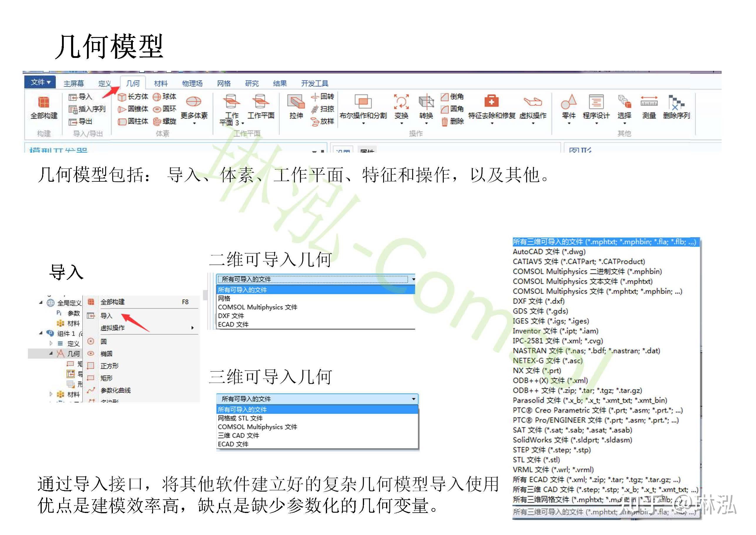Collapse the 组件 1 tree node
This screenshot has width=756, height=535.
coord(41,333)
